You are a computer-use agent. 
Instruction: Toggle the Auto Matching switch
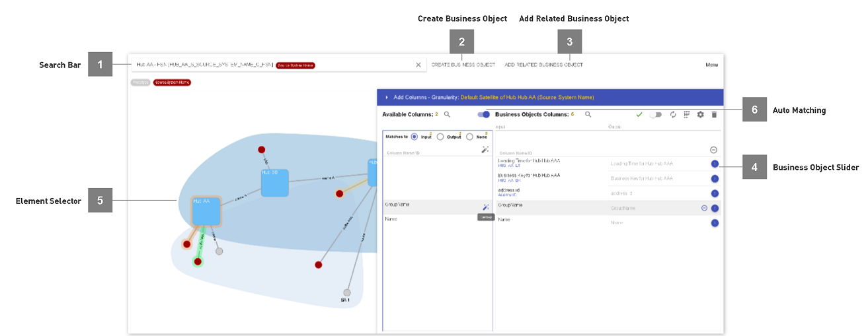click(x=484, y=114)
